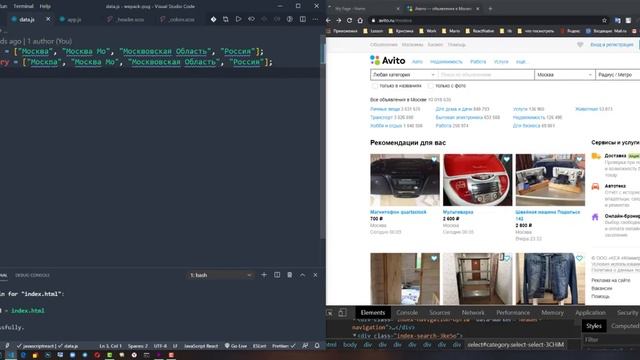
Task: Switch to the DevTools Network tab
Action: [473, 313]
